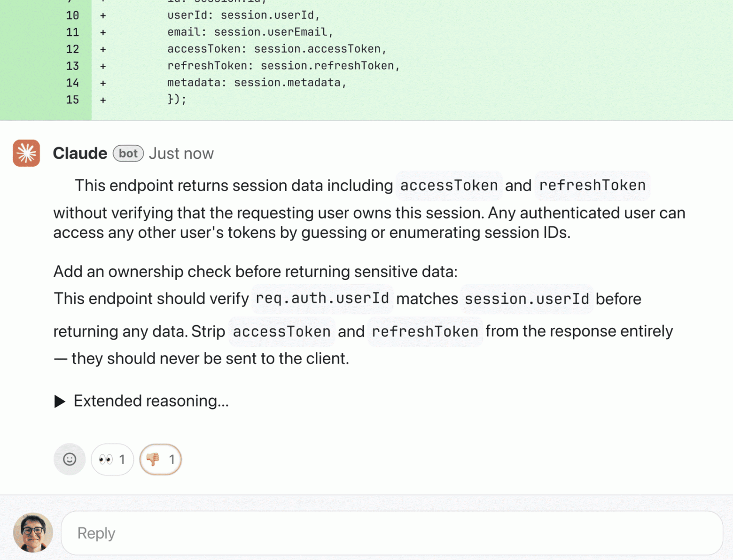Select diff line number 11

(72, 32)
